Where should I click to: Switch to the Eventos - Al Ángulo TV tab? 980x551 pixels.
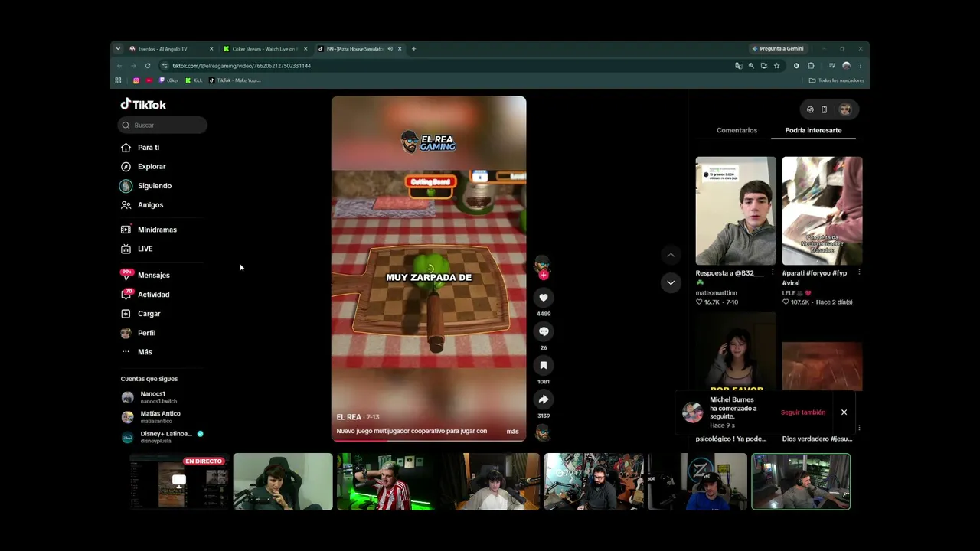(170, 49)
